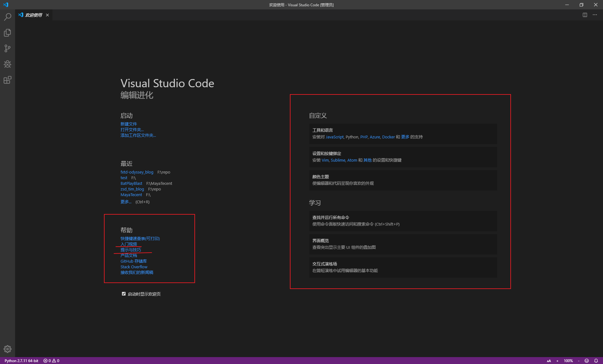Click the smiley feedback icon

(586, 361)
